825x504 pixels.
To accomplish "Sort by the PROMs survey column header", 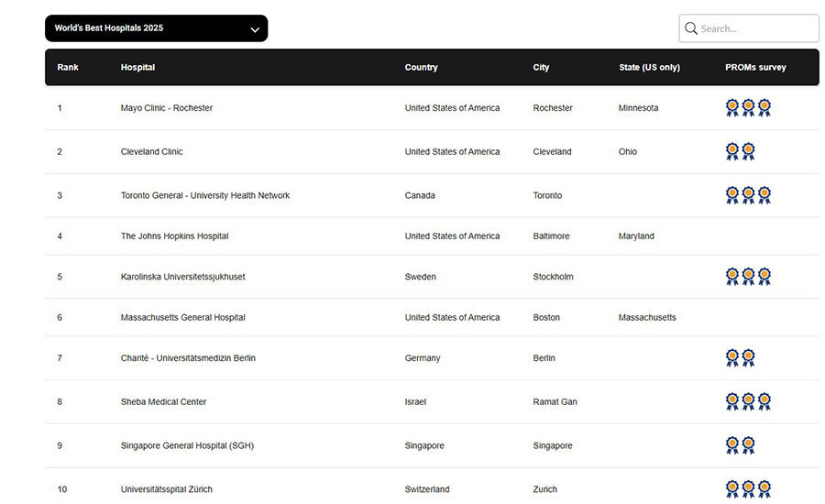I will tap(755, 67).
